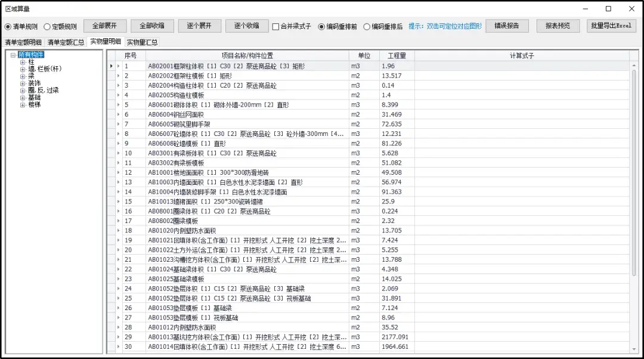Image resolution: width=644 pixels, height=359 pixels.
Task: Open the 报表预览 report preview
Action: pyautogui.click(x=558, y=26)
